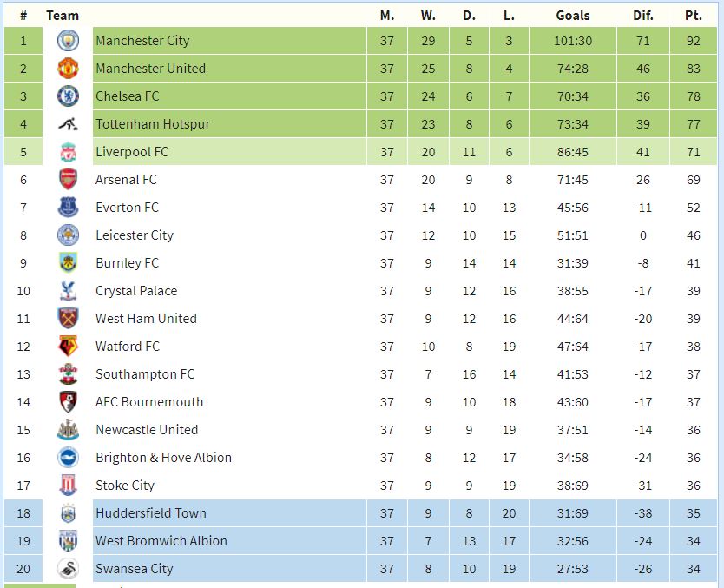Click the Manchester United club crest
Screen dimensions: 724x588
68,69
